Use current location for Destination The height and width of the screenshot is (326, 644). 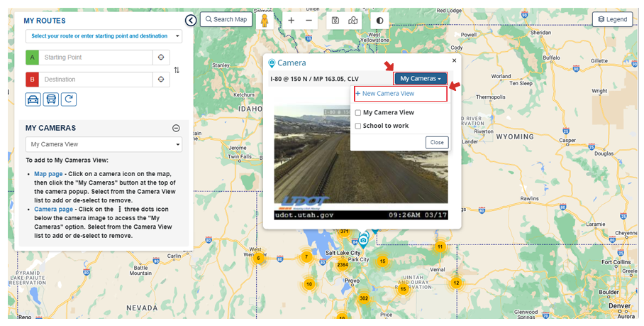click(161, 80)
